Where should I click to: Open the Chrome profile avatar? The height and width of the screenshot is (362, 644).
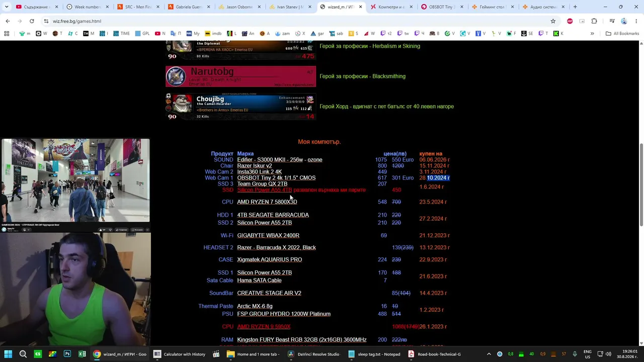point(624,21)
